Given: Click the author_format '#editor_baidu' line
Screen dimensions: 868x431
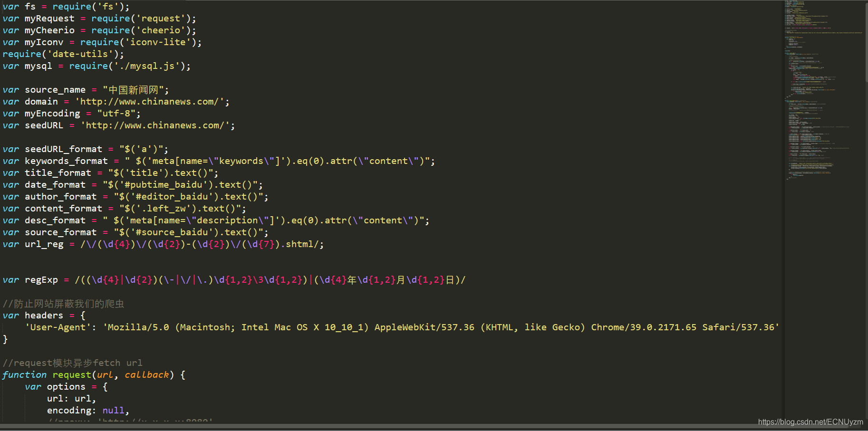Looking at the screenshot, I should click(x=135, y=197).
